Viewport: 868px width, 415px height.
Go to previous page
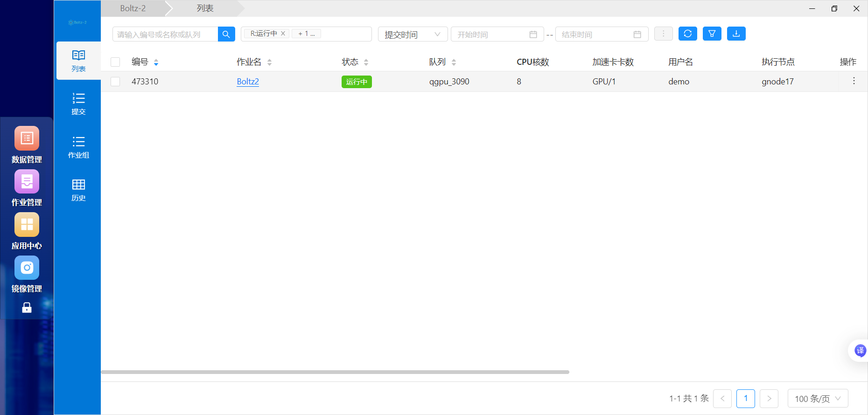click(x=722, y=399)
